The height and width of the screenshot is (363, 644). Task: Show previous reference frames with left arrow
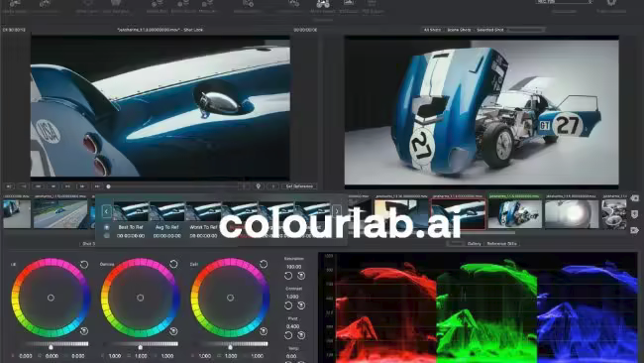pos(106,211)
